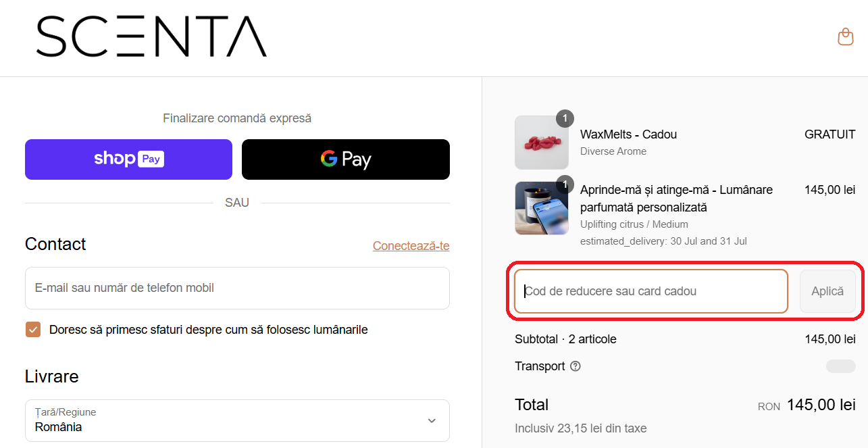
Task: Click the WaxMelts - Cadou product name
Action: [628, 134]
